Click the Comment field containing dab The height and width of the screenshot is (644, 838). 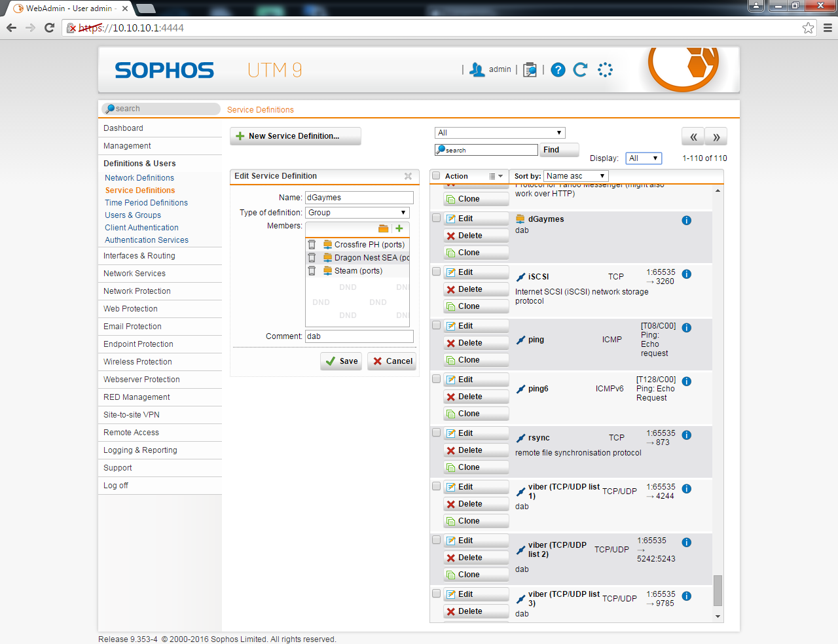pos(359,336)
